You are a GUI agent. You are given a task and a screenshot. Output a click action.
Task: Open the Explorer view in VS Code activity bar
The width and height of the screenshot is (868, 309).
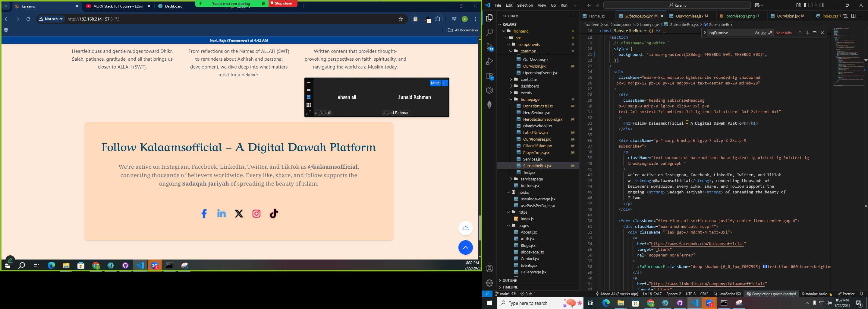click(x=489, y=18)
